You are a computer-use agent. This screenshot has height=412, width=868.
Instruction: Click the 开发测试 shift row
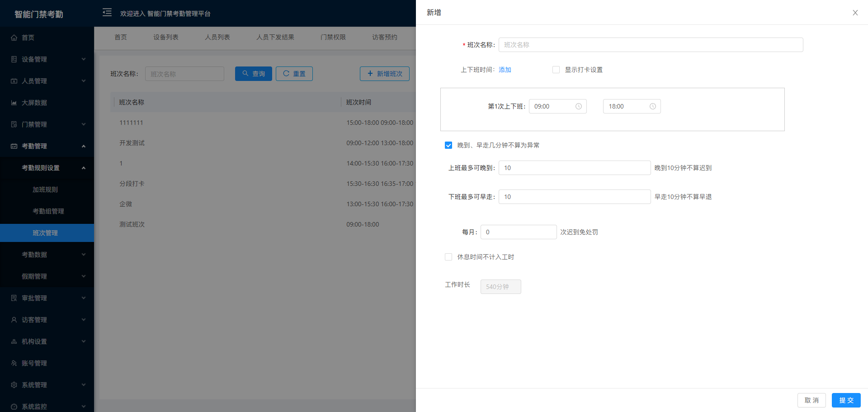click(x=263, y=143)
